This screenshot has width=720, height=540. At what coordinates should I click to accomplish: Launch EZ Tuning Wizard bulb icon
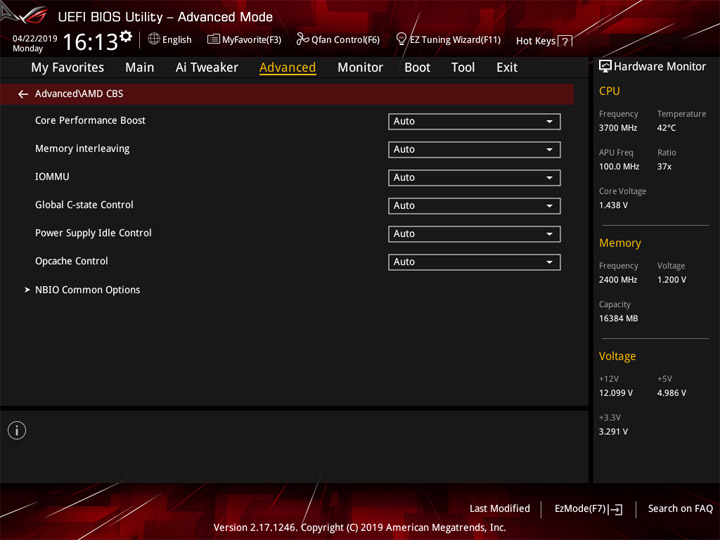(x=401, y=39)
